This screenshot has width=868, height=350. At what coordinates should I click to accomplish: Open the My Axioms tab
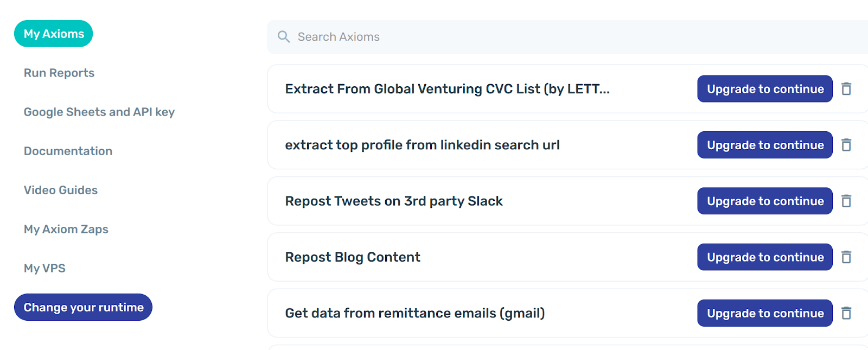54,34
